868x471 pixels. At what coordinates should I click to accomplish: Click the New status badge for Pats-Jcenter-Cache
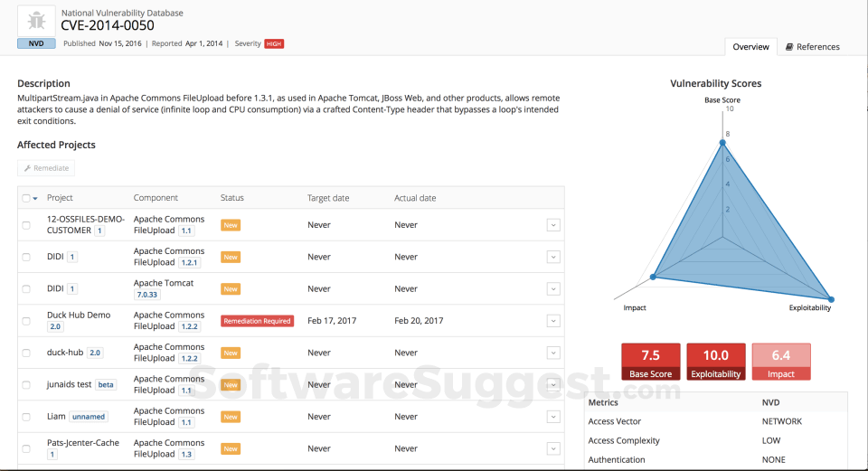coord(231,448)
